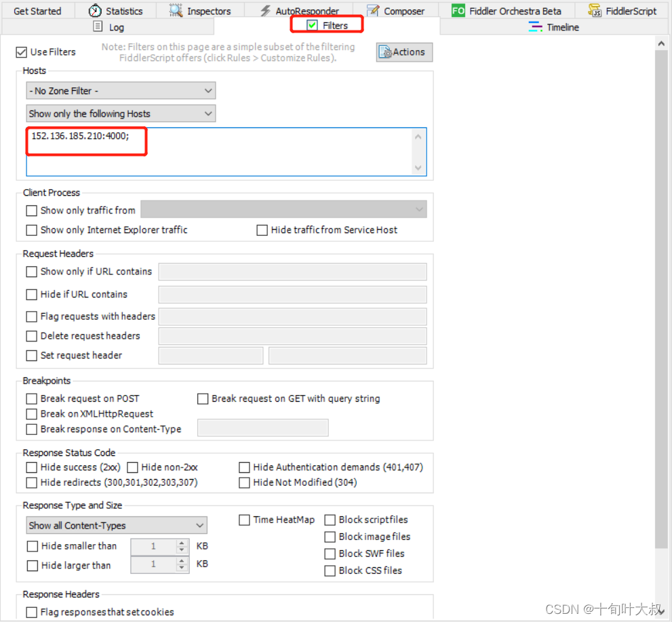Click the Hide if URL contains field
The width and height of the screenshot is (672, 622).
click(293, 295)
